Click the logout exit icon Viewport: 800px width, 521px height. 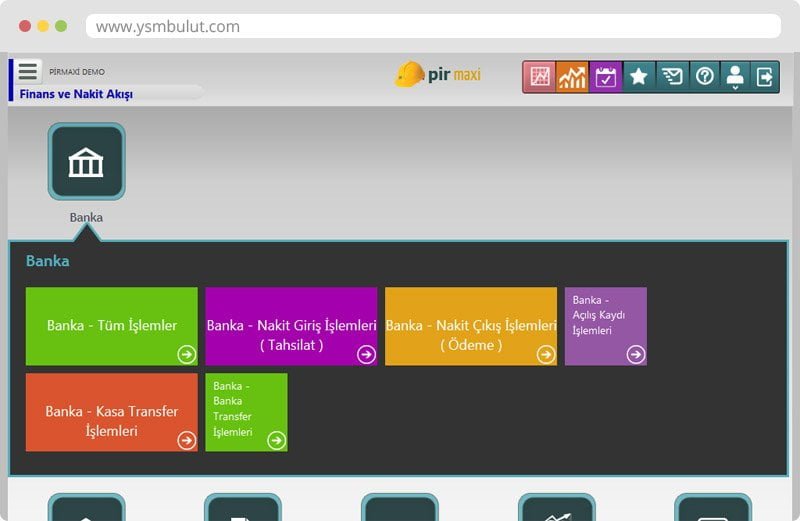click(x=765, y=77)
